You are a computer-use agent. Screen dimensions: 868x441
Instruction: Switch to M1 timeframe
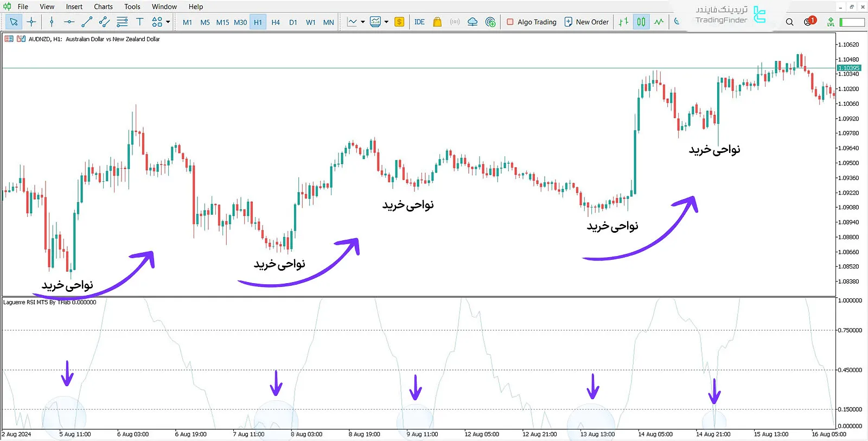pyautogui.click(x=187, y=22)
